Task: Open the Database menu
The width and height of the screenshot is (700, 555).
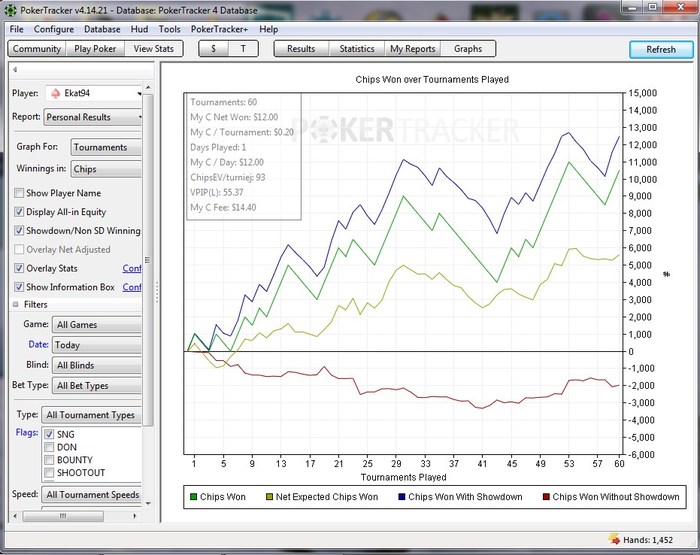Action: click(x=102, y=29)
